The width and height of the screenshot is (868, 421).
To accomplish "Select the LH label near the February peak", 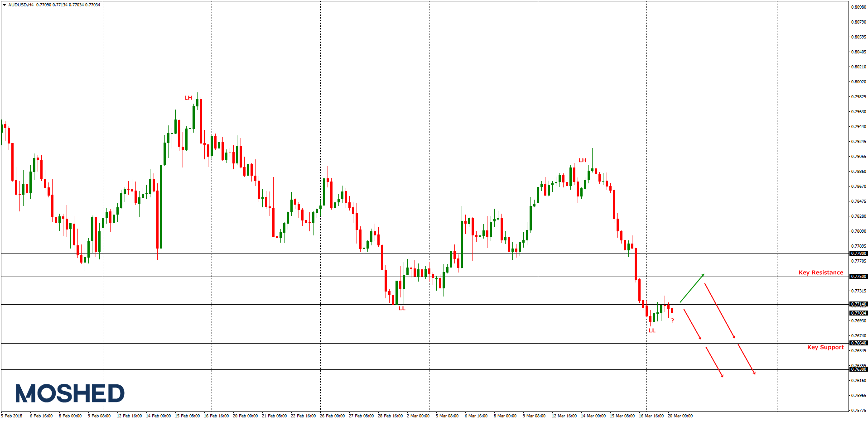I will pyautogui.click(x=188, y=97).
